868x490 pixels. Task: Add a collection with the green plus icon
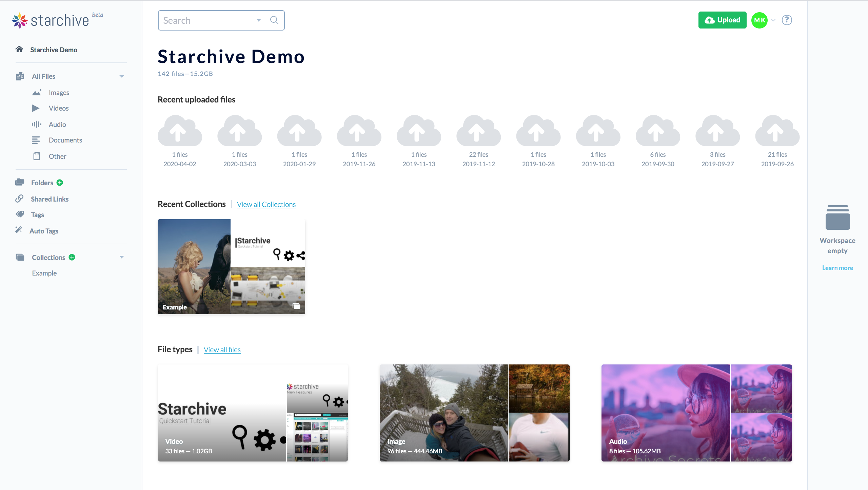[x=72, y=257]
